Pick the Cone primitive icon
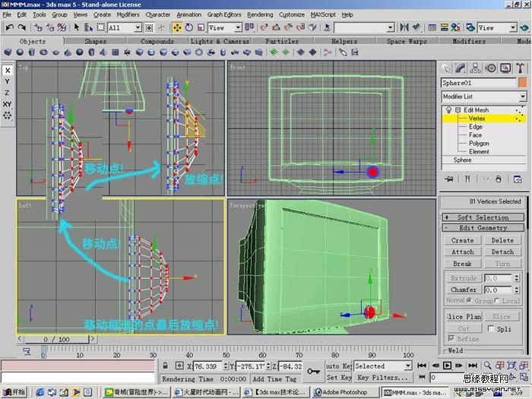Viewport: 532px width, 399px height. pyautogui.click(x=68, y=52)
